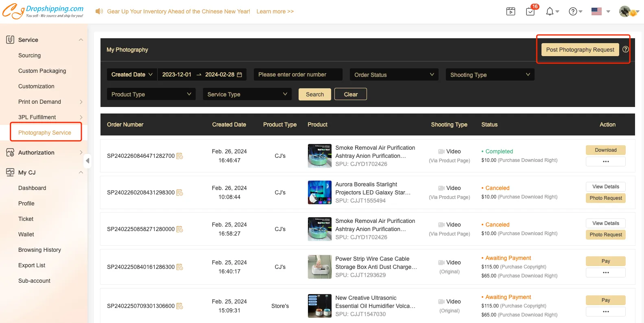644x323 pixels.
Task: Open the user avatar menu
Action: pyautogui.click(x=625, y=11)
